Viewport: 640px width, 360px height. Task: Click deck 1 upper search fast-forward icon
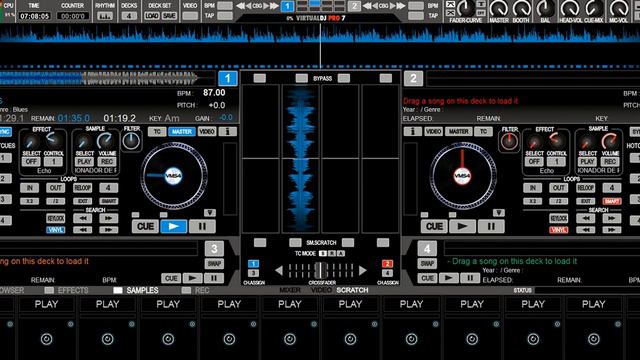[x=109, y=218]
